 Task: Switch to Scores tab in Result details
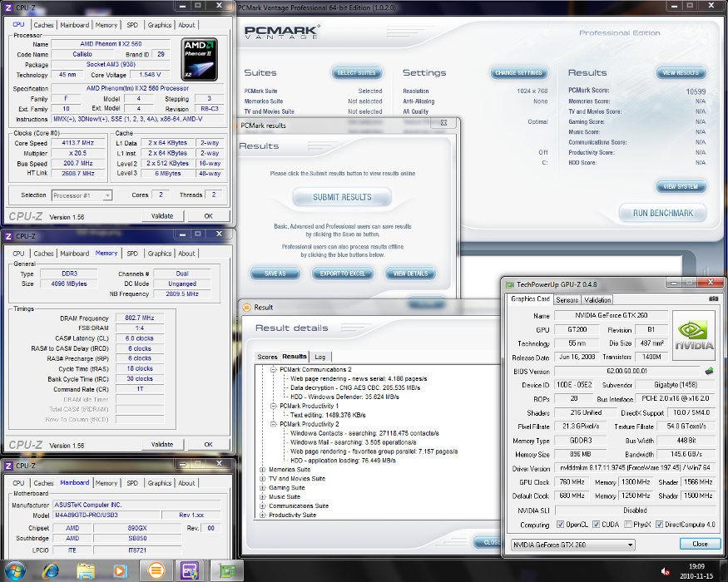[x=267, y=357]
